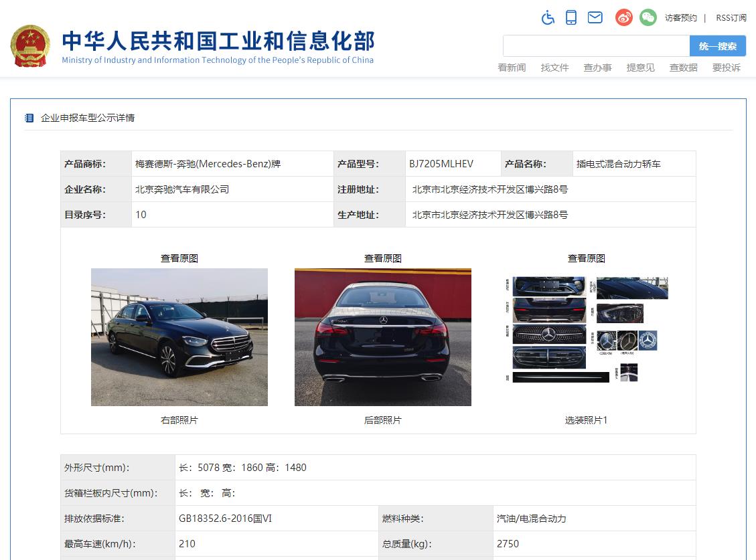
Task: Focus the site search input field
Action: (596, 46)
